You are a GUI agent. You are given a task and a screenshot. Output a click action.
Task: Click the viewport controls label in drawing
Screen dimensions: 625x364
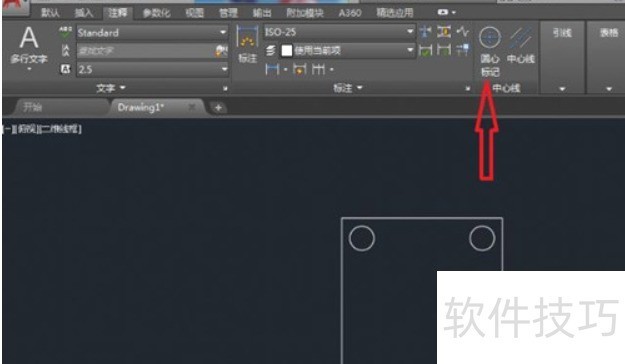point(42,129)
